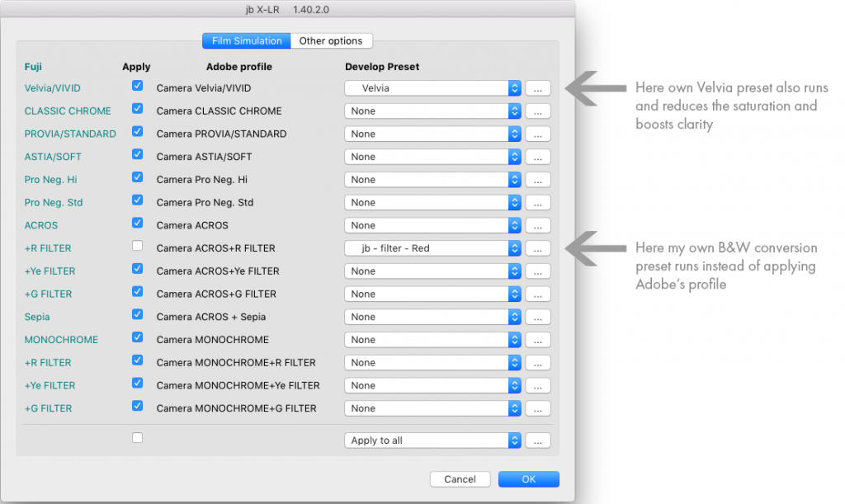Open the preset browser for MONOCHROME+G FILTER

coord(537,407)
